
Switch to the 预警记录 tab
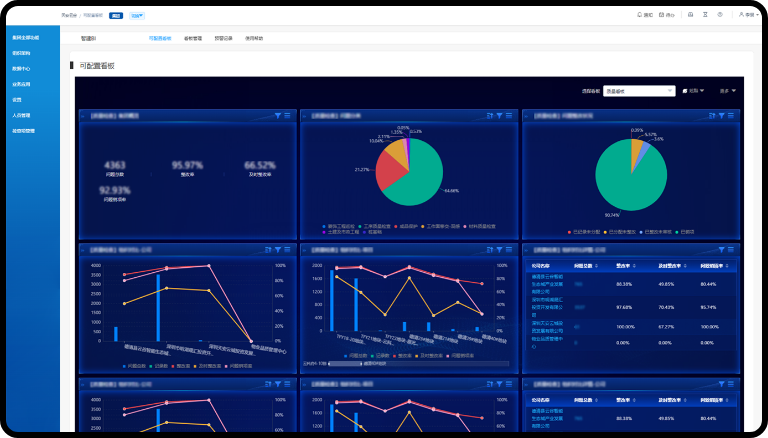[223, 38]
